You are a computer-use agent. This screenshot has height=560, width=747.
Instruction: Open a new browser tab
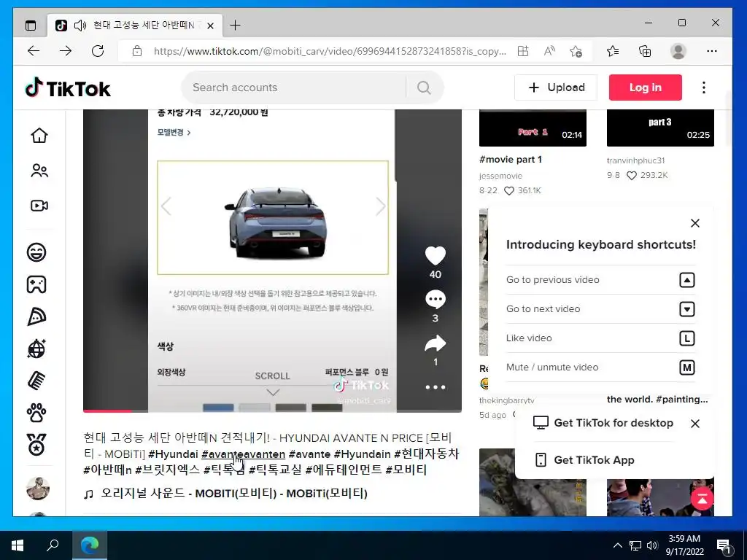pyautogui.click(x=235, y=26)
